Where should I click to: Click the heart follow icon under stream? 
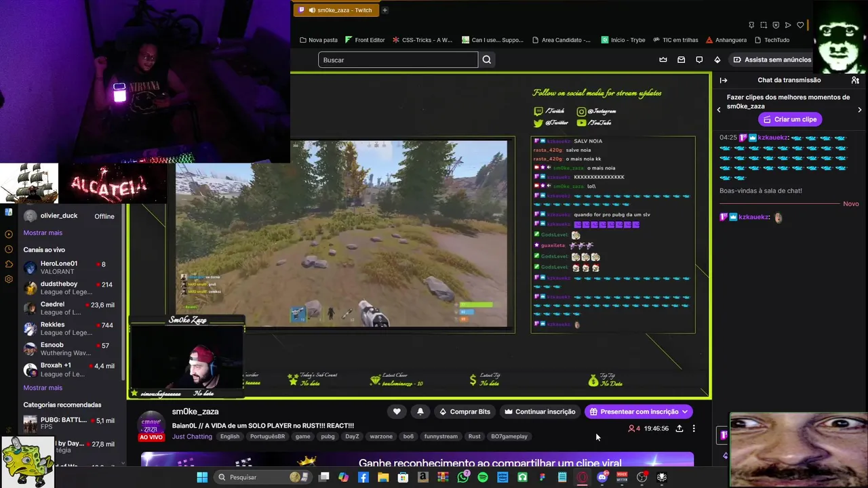397,411
